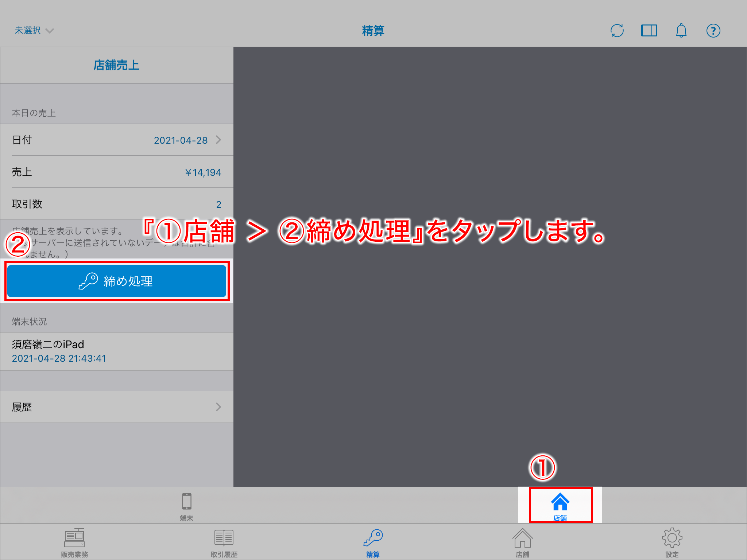Screen dimensions: 747x560
Task: Expand the 履歴 history row
Action: tap(117, 407)
